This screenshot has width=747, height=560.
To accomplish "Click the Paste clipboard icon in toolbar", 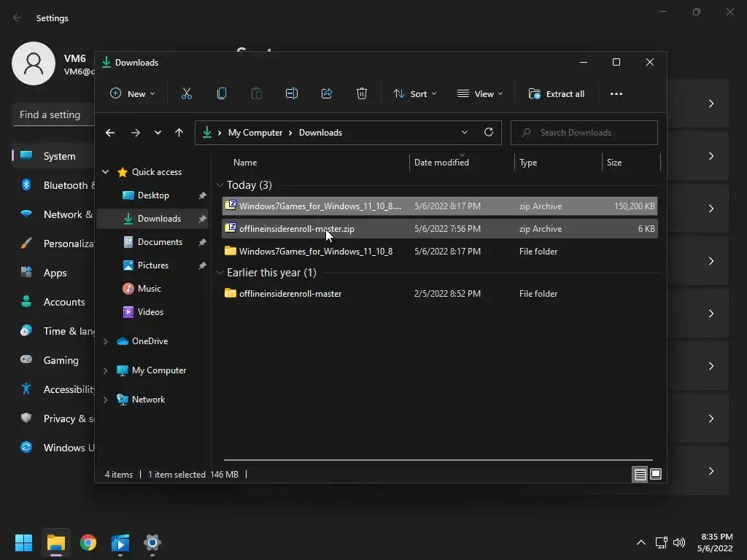I will tap(256, 94).
